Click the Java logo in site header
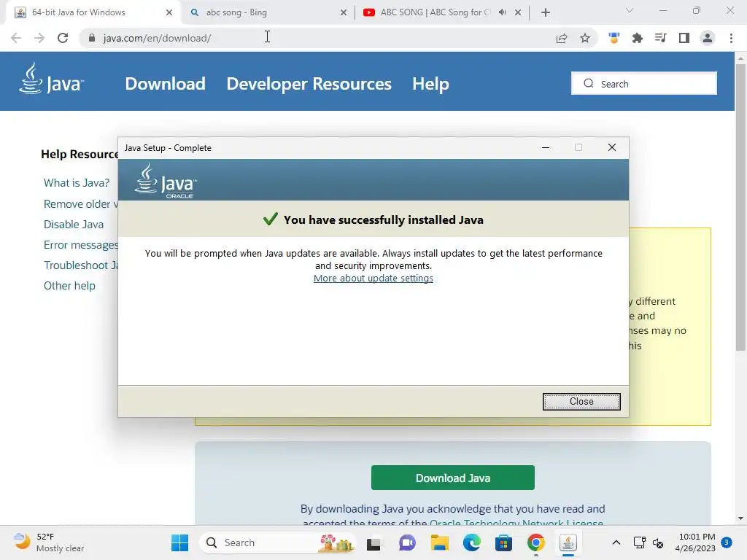 tap(52, 79)
